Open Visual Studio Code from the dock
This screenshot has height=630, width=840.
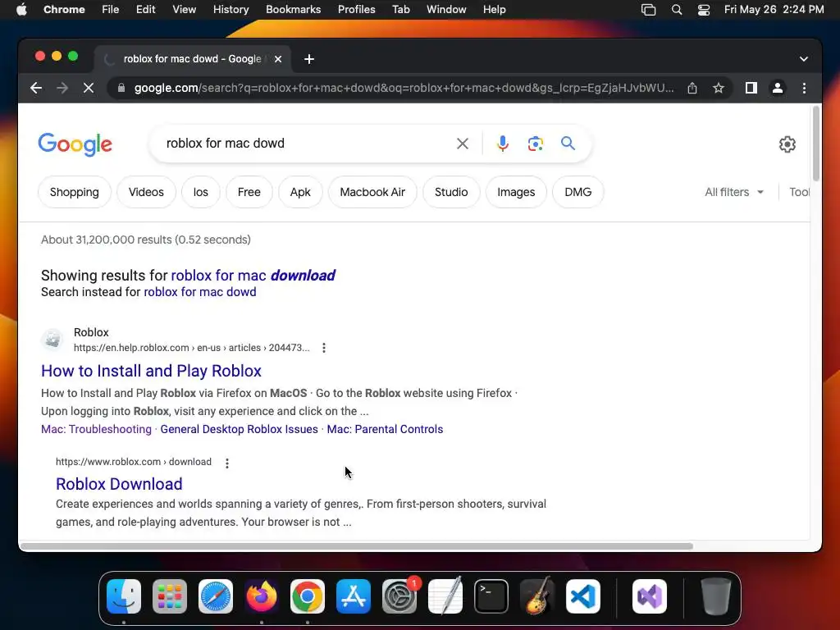[583, 596]
